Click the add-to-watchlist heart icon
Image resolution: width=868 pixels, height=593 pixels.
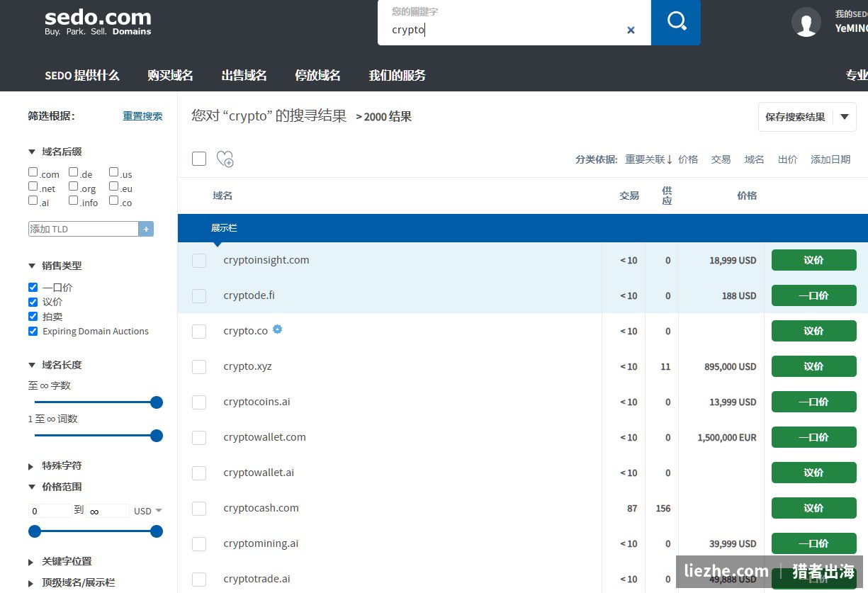tap(225, 159)
